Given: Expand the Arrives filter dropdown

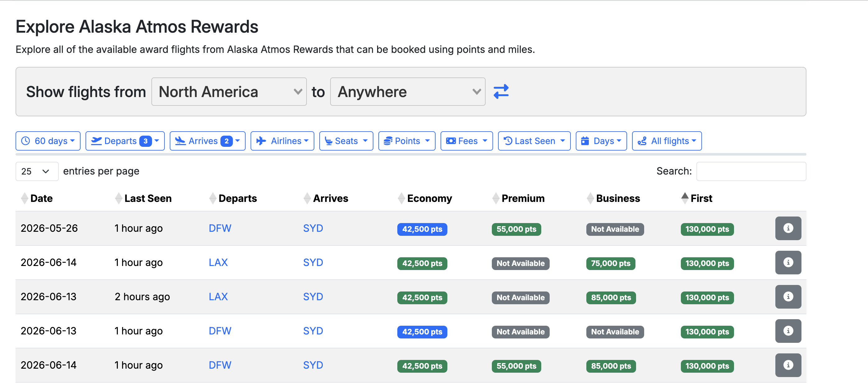Looking at the screenshot, I should tap(208, 141).
